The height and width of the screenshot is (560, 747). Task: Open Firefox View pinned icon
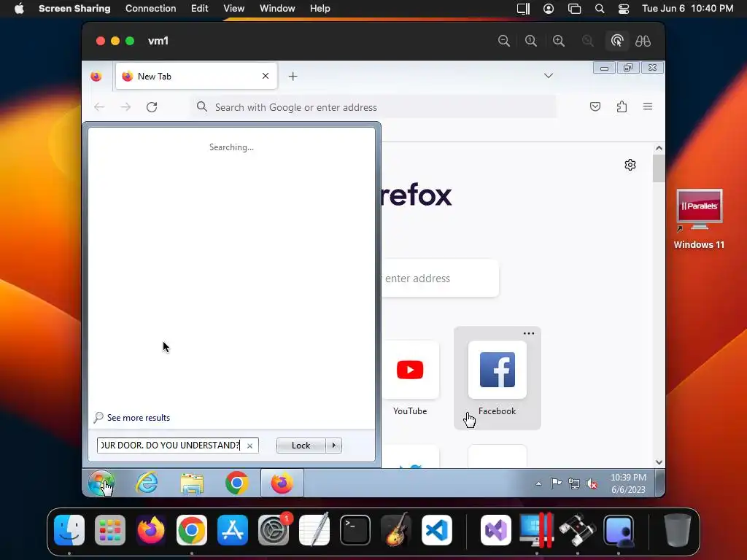pyautogui.click(x=96, y=76)
